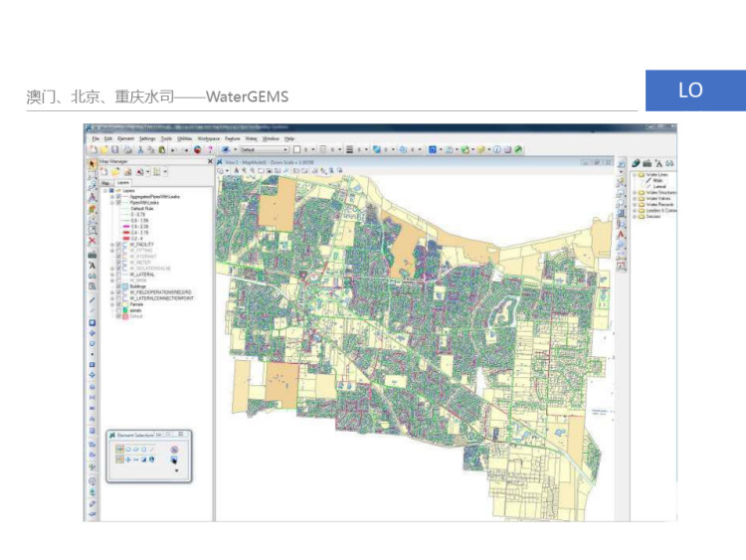Click the New file icon in main toolbar
Image resolution: width=746 pixels, height=560 pixels.
click(x=93, y=150)
